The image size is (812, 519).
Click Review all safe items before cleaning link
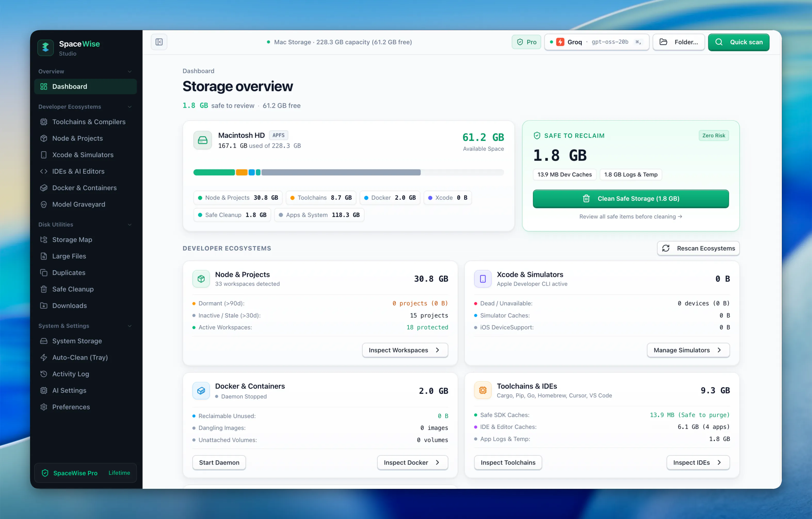(630, 216)
